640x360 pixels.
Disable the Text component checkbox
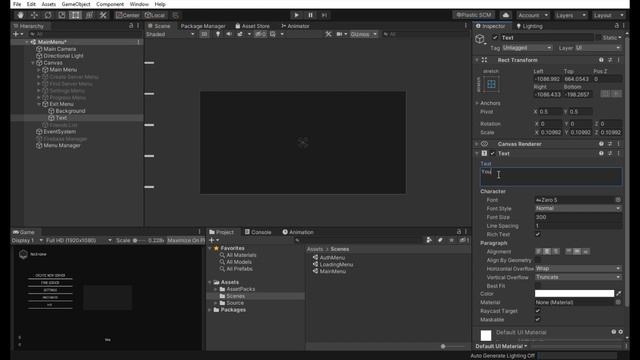click(x=493, y=153)
